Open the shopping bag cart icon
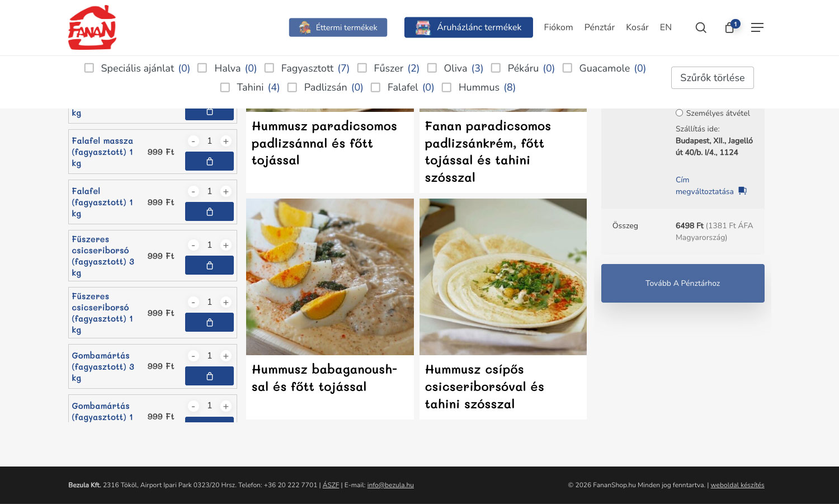Image resolution: width=839 pixels, height=504 pixels. [x=730, y=27]
